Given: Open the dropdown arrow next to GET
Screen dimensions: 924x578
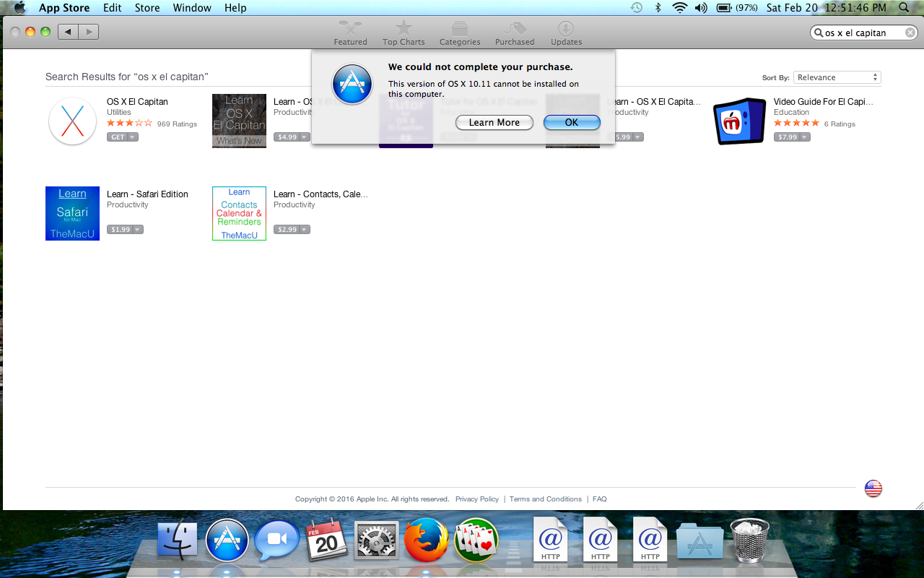Looking at the screenshot, I should [x=133, y=137].
